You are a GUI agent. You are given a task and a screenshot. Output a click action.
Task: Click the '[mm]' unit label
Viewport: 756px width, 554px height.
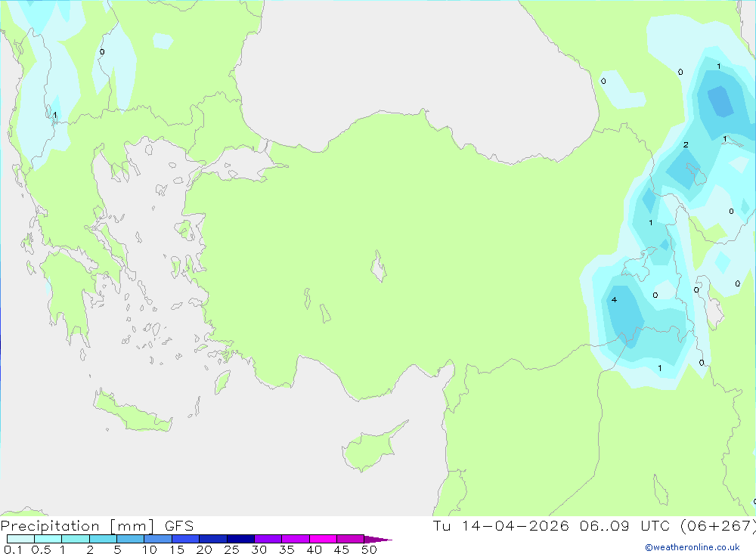coord(132,526)
